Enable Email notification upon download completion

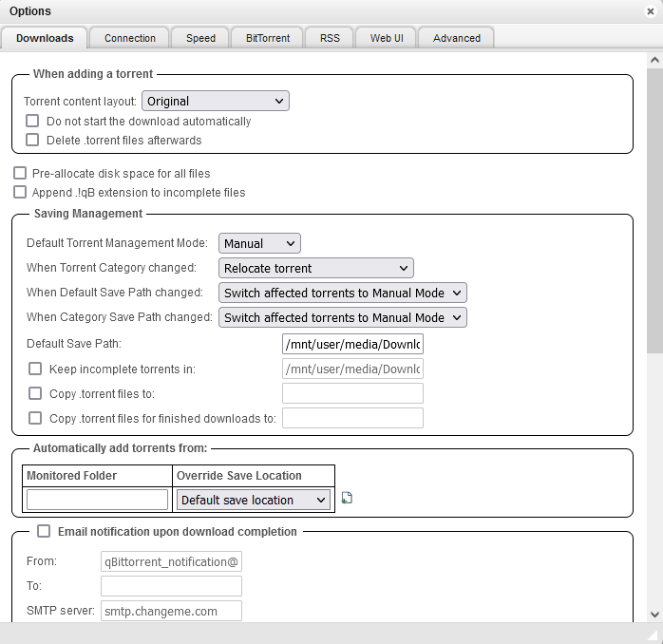pos(44,531)
